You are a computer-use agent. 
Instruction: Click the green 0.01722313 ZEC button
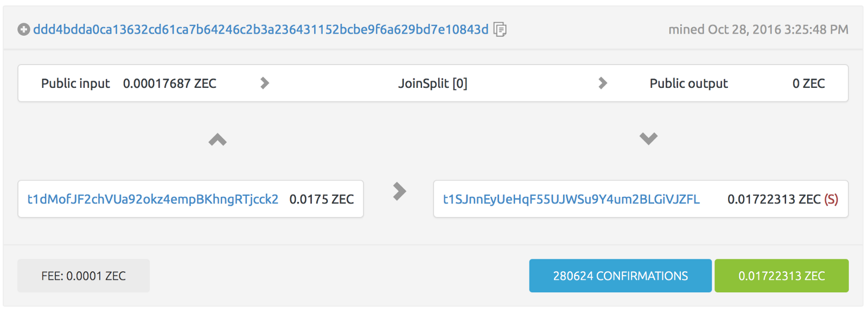pos(781,276)
